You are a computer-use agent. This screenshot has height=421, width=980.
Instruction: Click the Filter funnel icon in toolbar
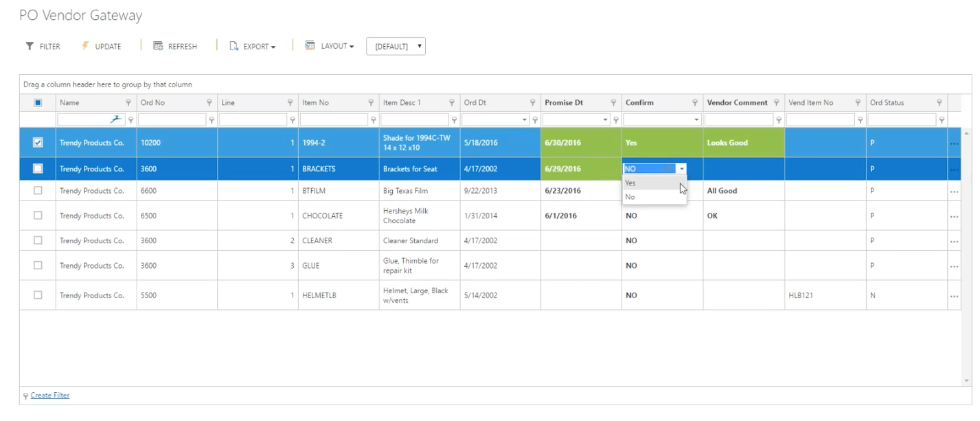click(x=30, y=47)
